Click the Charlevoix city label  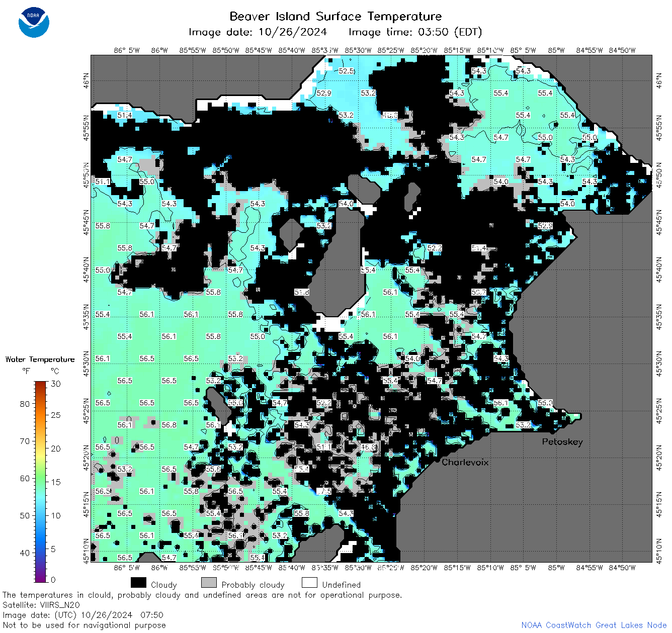[x=465, y=462]
